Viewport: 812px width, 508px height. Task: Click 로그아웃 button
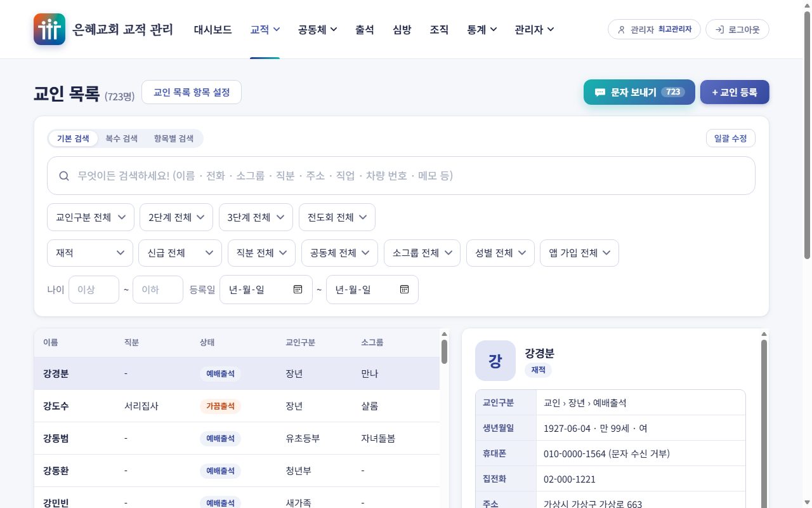737,29
